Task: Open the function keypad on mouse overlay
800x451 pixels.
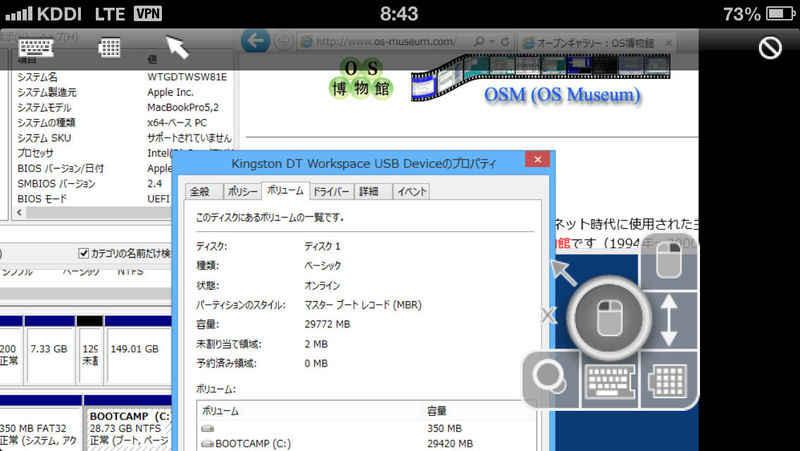Action: pos(668,381)
